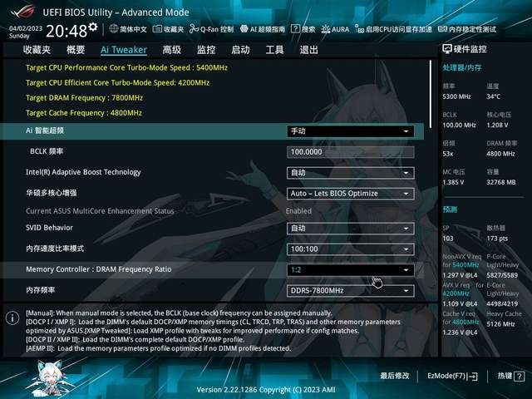Open Memory Controller DRAM Frequency Ratio dropdown

351,270
